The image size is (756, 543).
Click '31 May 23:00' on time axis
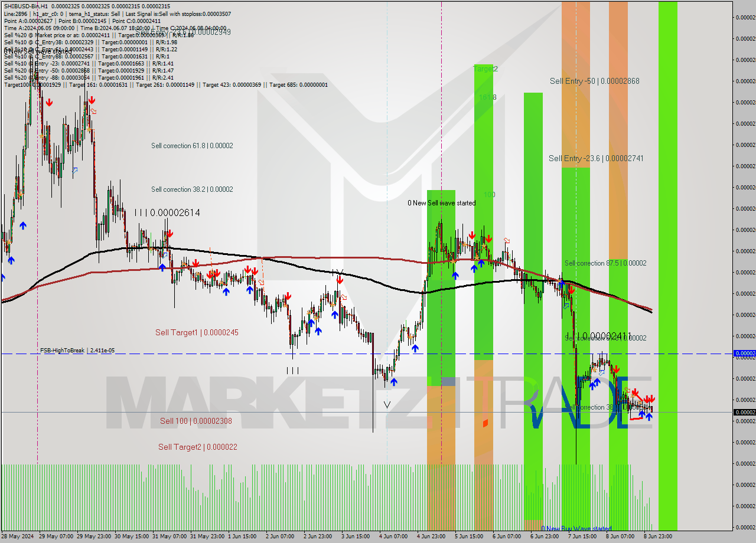pyautogui.click(x=207, y=537)
